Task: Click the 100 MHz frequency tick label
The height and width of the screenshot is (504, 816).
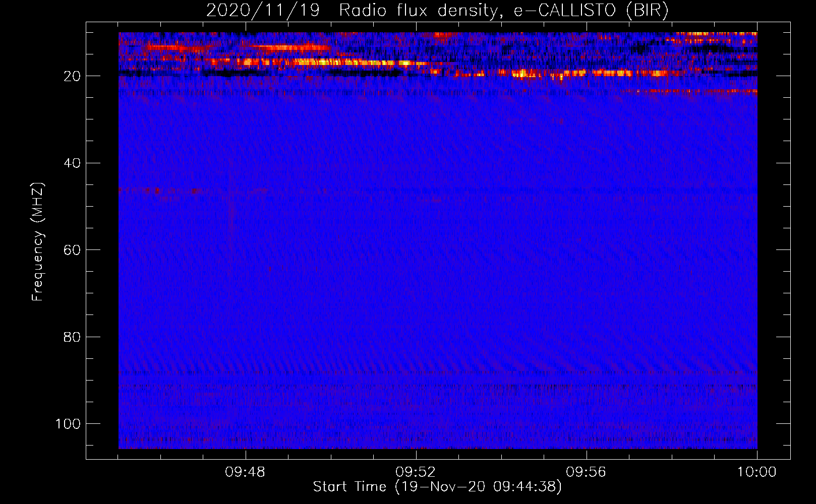Action: [68, 424]
